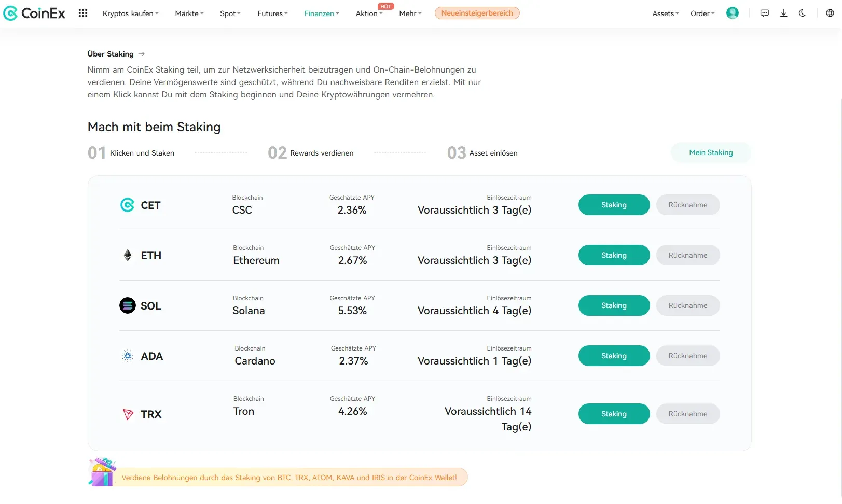842x504 pixels.
Task: Expand the Futures dropdown
Action: point(272,13)
